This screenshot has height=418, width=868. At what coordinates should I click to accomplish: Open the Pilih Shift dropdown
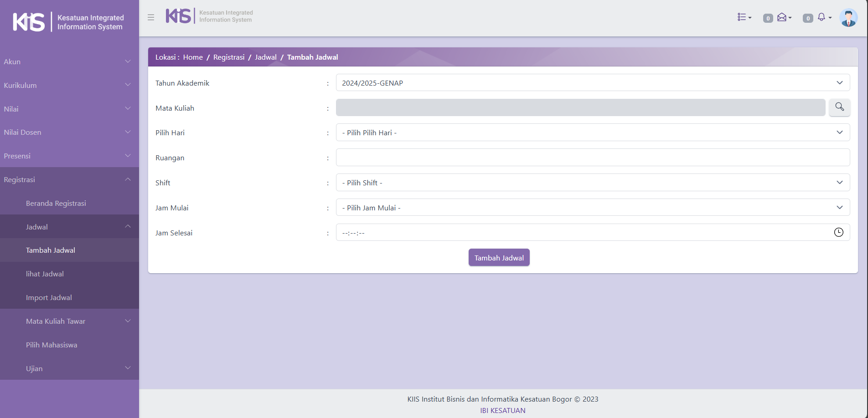pos(593,183)
